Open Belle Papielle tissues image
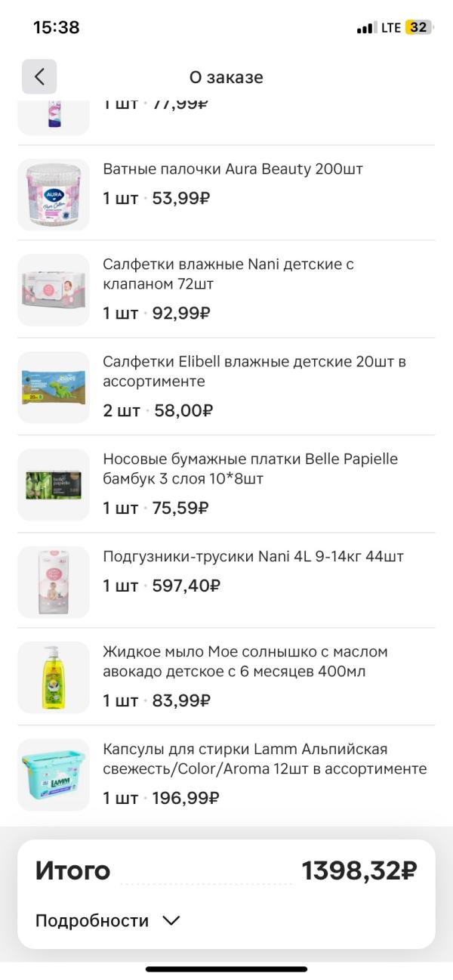 coord(54,485)
